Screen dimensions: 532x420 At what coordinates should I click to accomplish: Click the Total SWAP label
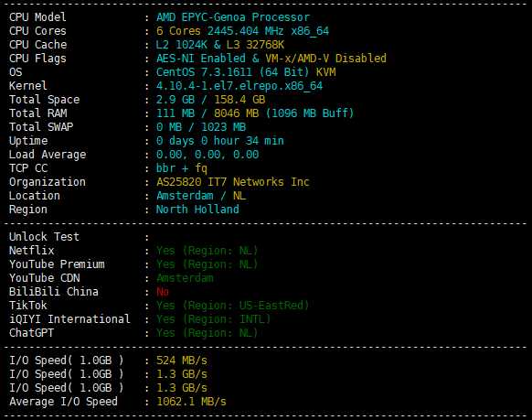[x=41, y=126]
